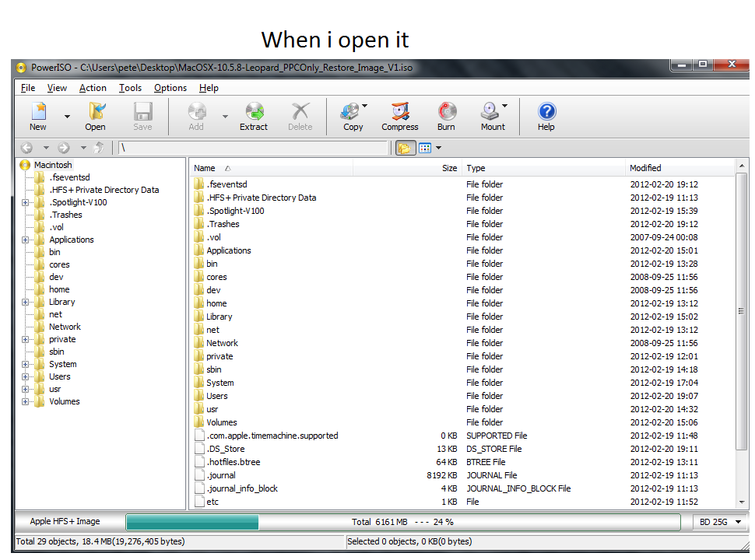
Task: Click the Open toolbar icon
Action: [x=96, y=112]
